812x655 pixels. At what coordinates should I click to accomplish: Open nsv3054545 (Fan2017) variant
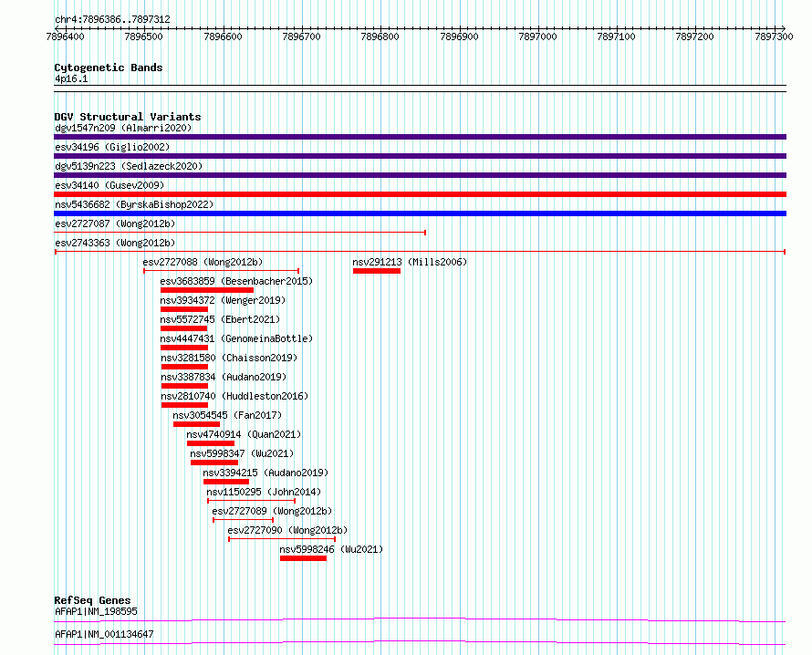(x=227, y=415)
